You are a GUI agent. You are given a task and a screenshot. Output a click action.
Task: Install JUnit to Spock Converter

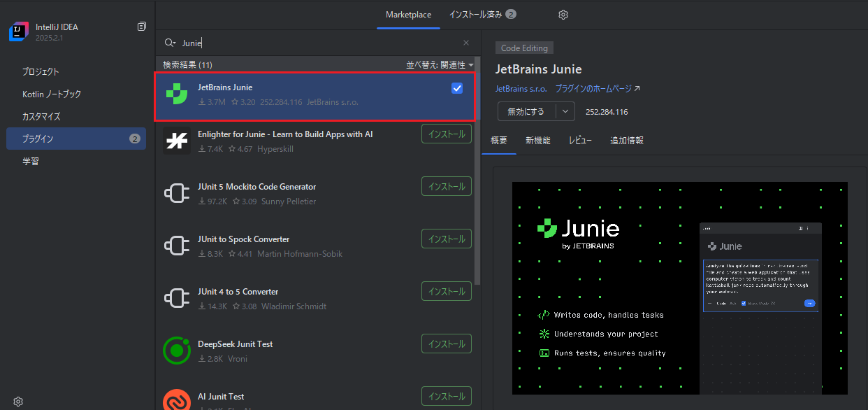447,239
